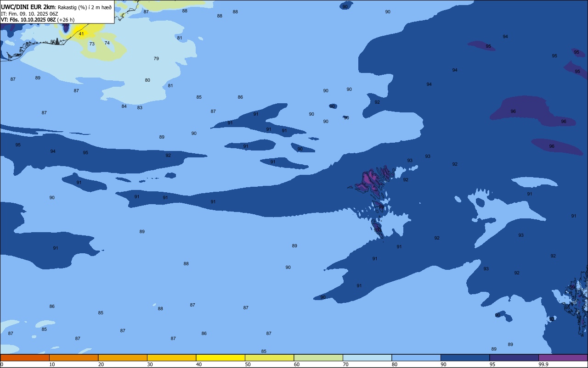Screen dimensions: 588x368
Task: Click the 'UWC/DINI EUR 2km' title text
Action: 28,7
